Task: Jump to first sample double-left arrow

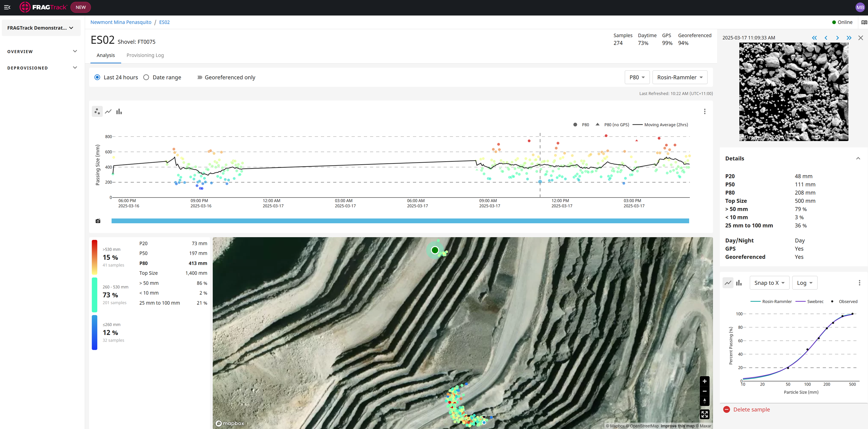Action: point(814,38)
